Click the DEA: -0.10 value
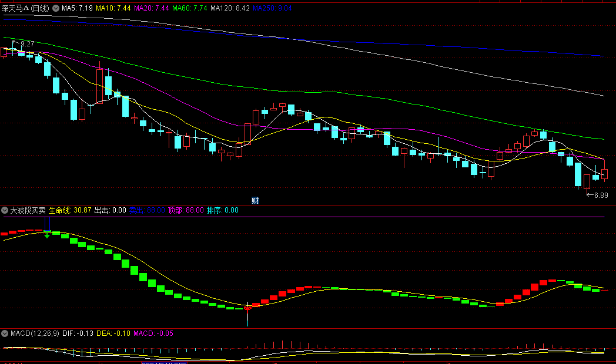The width and height of the screenshot is (616, 364). coord(113,333)
